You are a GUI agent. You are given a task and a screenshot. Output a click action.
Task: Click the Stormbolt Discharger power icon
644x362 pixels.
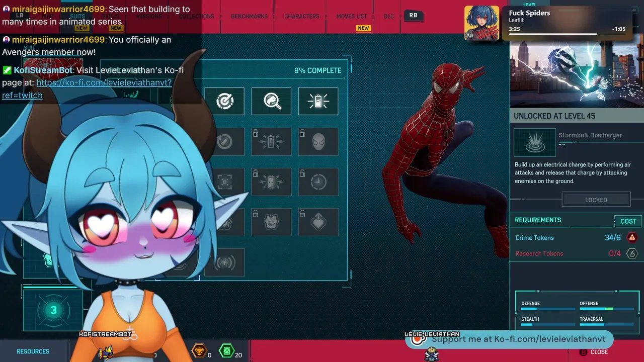click(535, 142)
